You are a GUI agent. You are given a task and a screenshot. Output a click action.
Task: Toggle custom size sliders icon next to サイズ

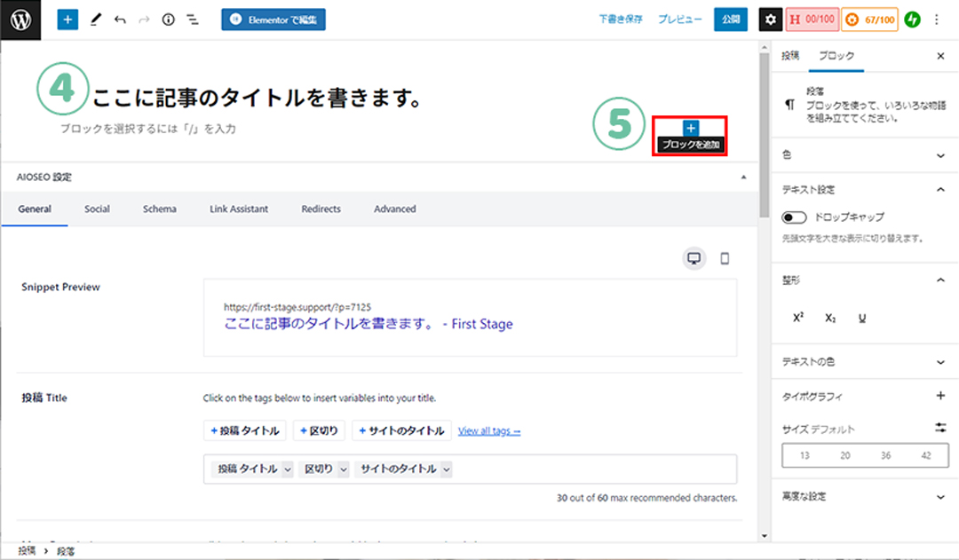(940, 428)
